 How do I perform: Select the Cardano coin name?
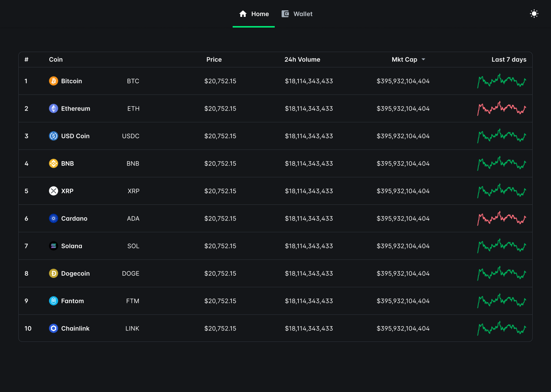pos(74,218)
